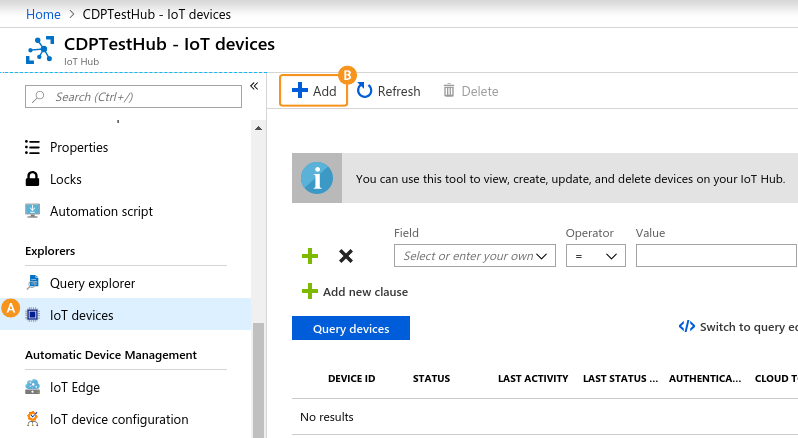Screen dimensions: 798x438
Task: Click the Query explorer document icon
Action: (32, 283)
